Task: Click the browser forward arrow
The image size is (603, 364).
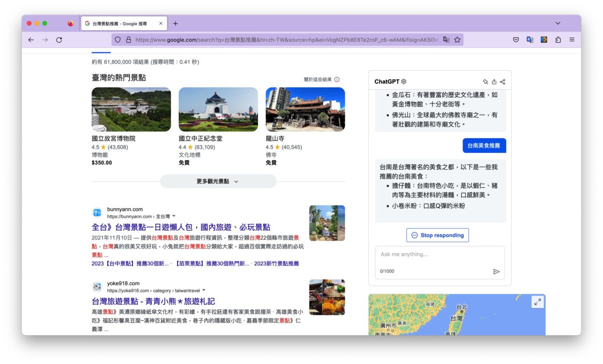Action: (45, 40)
